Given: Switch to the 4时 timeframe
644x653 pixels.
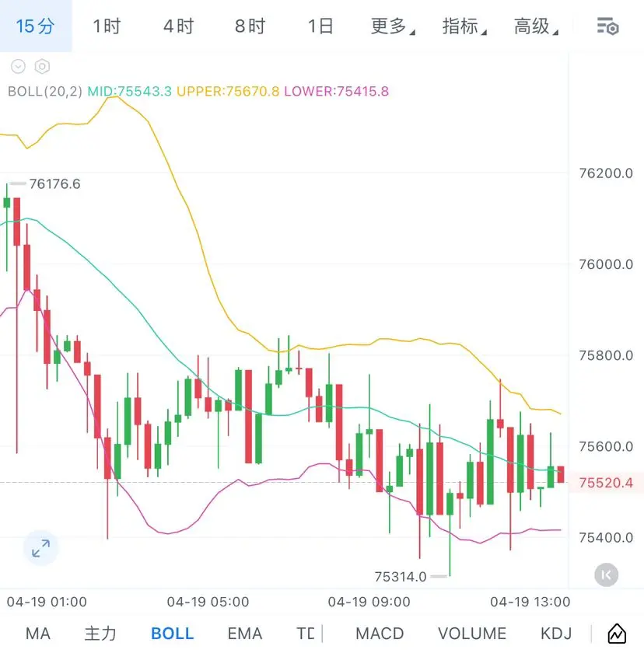Looking at the screenshot, I should (x=178, y=26).
